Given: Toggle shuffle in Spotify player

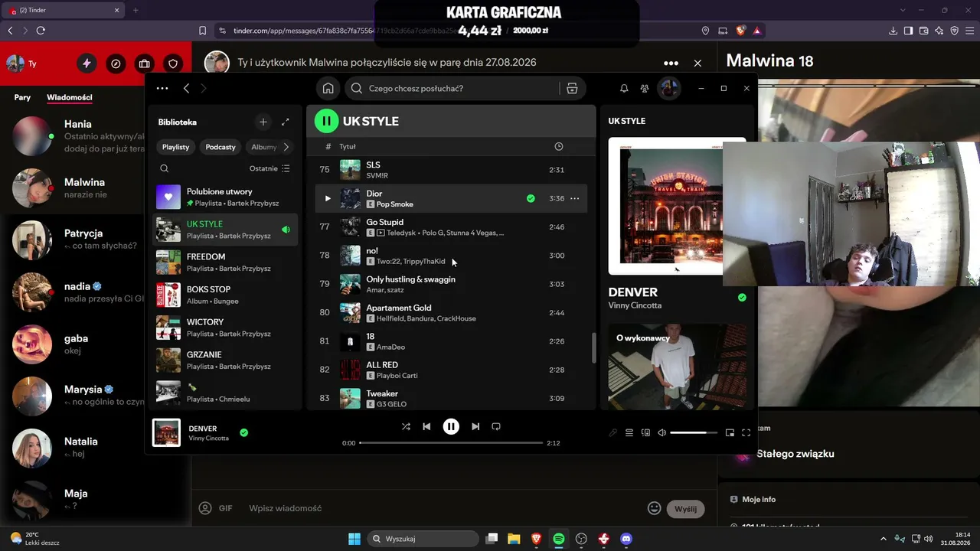Looking at the screenshot, I should click(406, 426).
